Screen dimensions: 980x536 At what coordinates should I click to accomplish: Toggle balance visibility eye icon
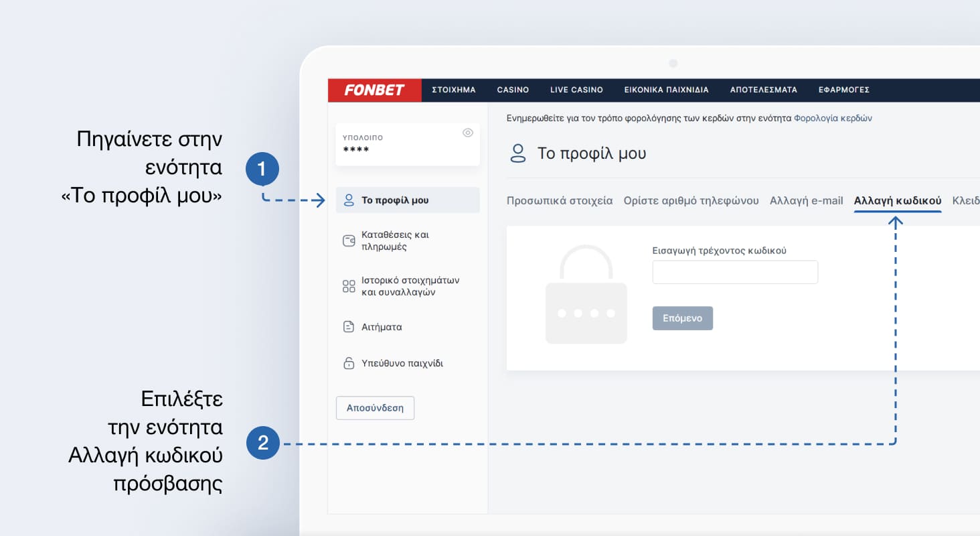pyautogui.click(x=468, y=133)
